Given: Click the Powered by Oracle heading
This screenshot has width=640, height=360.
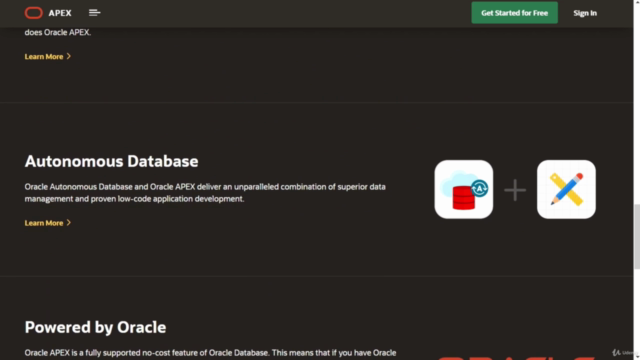Looking at the screenshot, I should (95, 327).
